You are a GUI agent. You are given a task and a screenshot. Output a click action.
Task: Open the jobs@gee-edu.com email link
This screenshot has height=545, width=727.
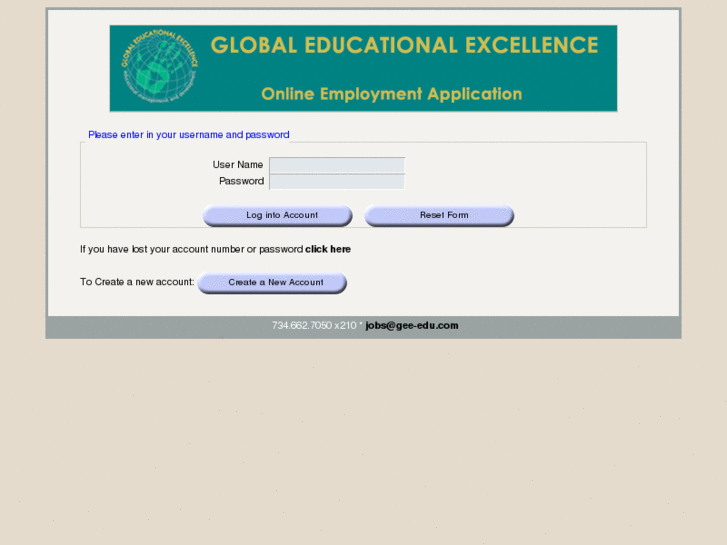click(412, 326)
